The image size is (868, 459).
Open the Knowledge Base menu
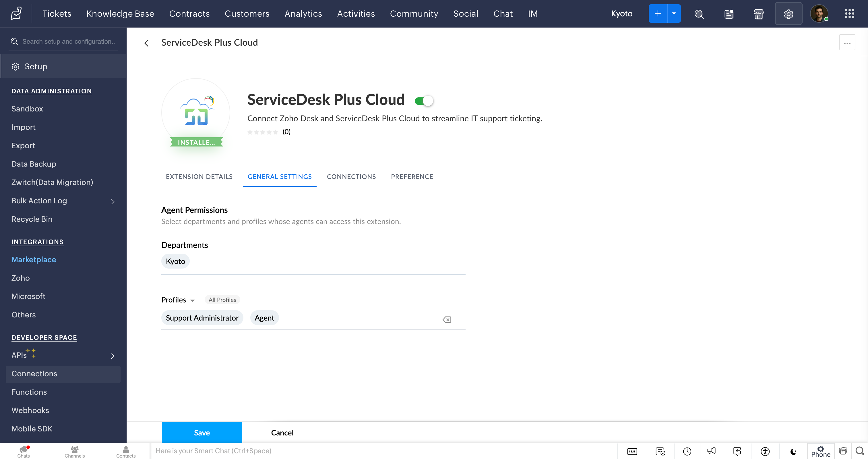(120, 14)
